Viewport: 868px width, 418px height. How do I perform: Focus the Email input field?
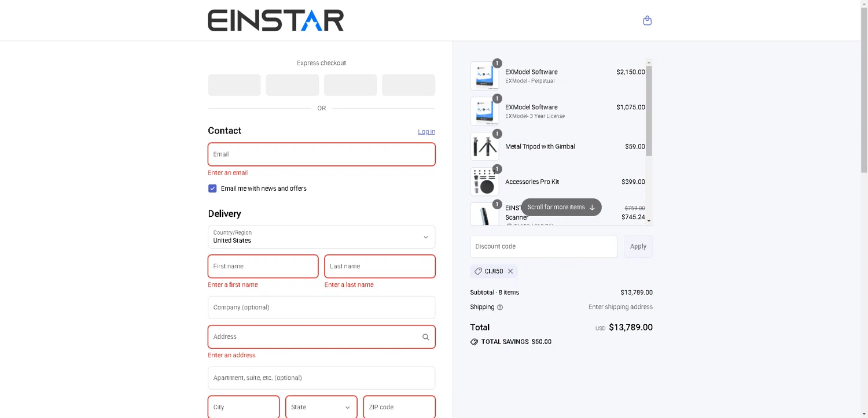point(321,154)
